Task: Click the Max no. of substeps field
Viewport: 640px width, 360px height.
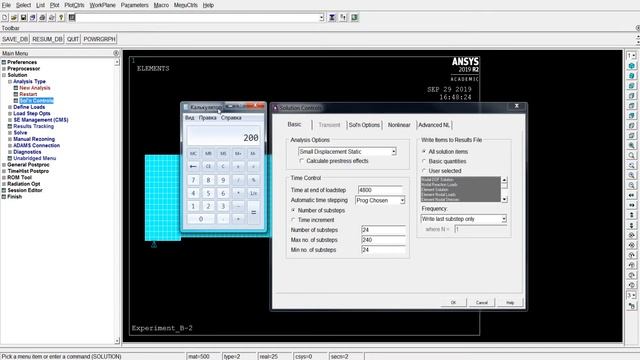Action: [x=383, y=240]
